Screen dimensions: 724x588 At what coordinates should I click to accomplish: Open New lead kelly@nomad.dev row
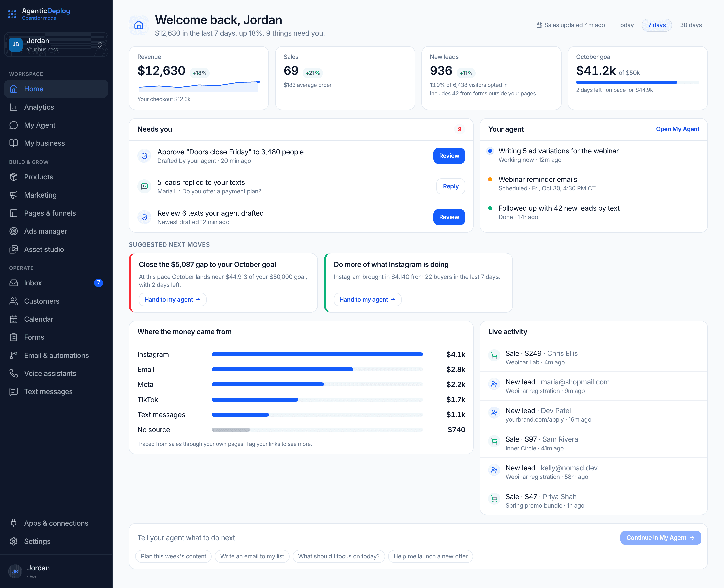coord(594,472)
